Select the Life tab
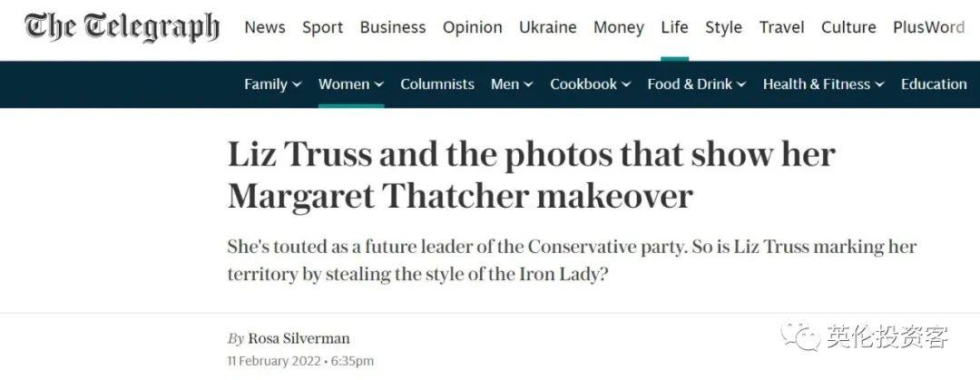 674,27
